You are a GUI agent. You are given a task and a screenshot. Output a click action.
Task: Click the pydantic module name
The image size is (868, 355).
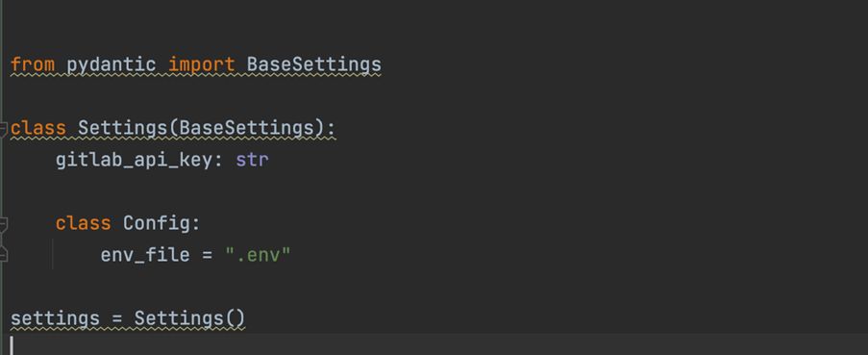112,64
